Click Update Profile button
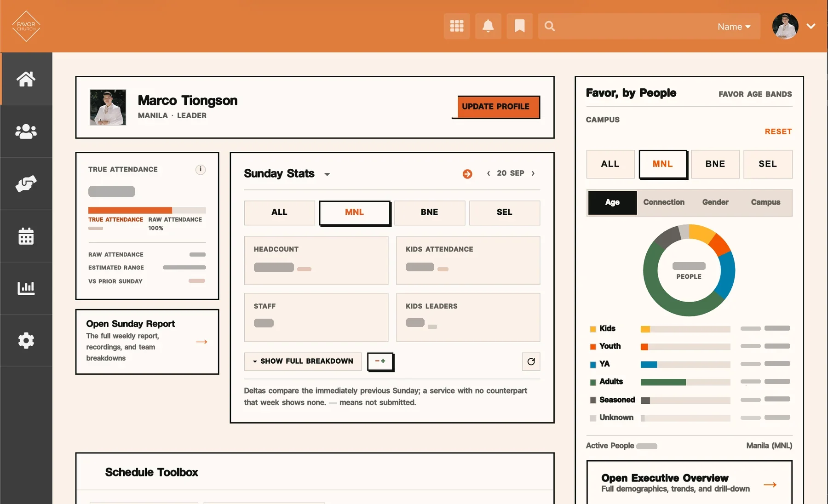 [x=499, y=107]
